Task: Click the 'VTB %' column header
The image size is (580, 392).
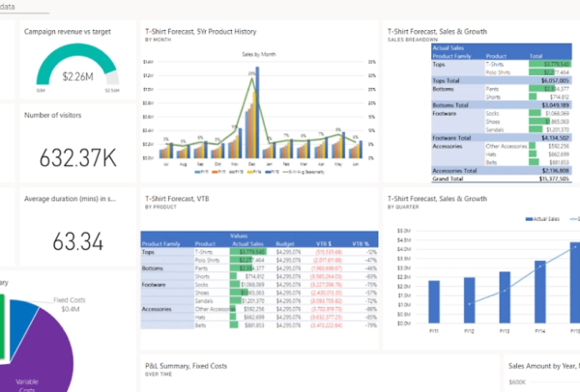Action: 361,244
